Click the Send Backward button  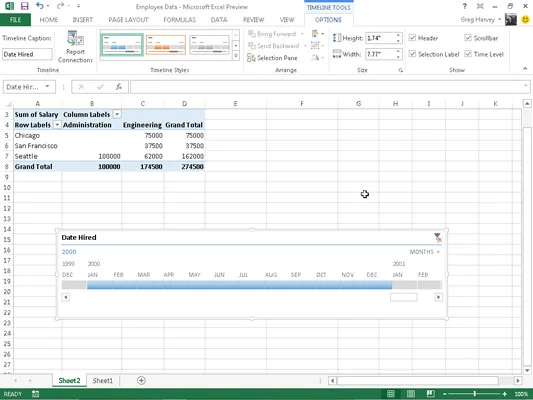[274, 46]
